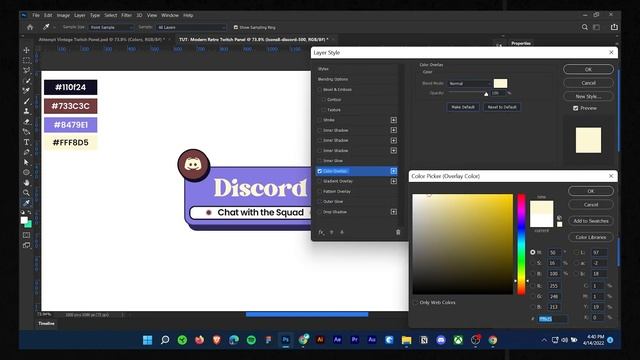Toggle the Preview checkbox
Screen dimensions: 640x360
tap(576, 108)
